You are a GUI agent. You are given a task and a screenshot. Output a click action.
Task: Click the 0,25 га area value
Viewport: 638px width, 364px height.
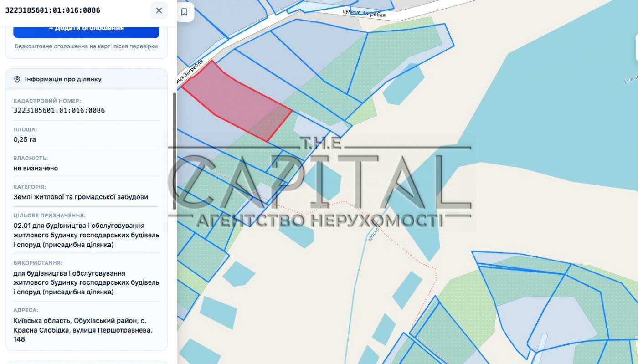[25, 139]
